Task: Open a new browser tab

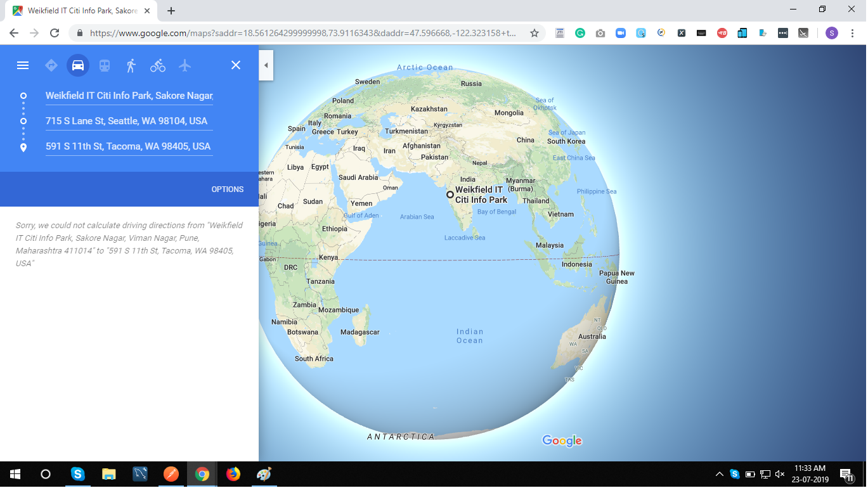Action: point(171,11)
